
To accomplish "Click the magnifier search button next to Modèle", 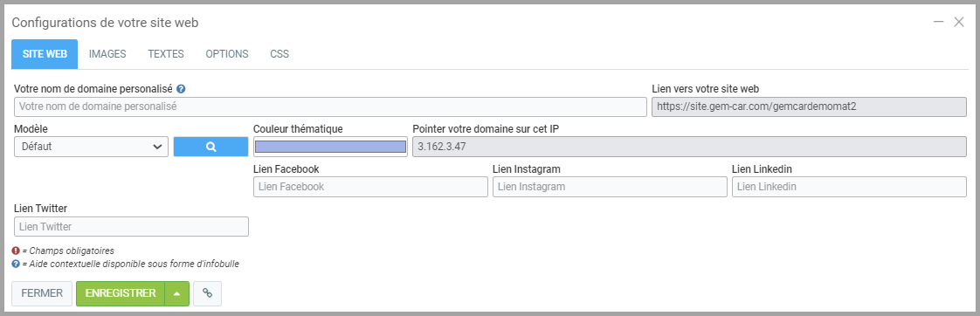I will pyautogui.click(x=210, y=147).
